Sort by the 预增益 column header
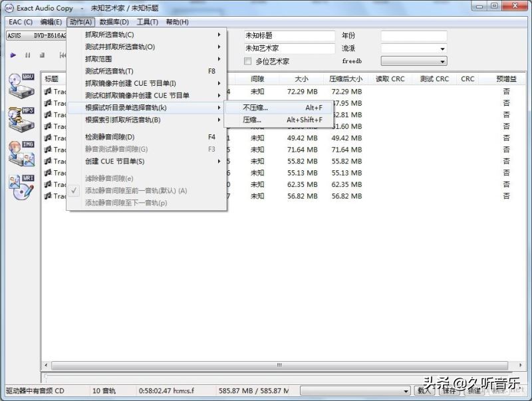The height and width of the screenshot is (401, 532). tap(506, 79)
